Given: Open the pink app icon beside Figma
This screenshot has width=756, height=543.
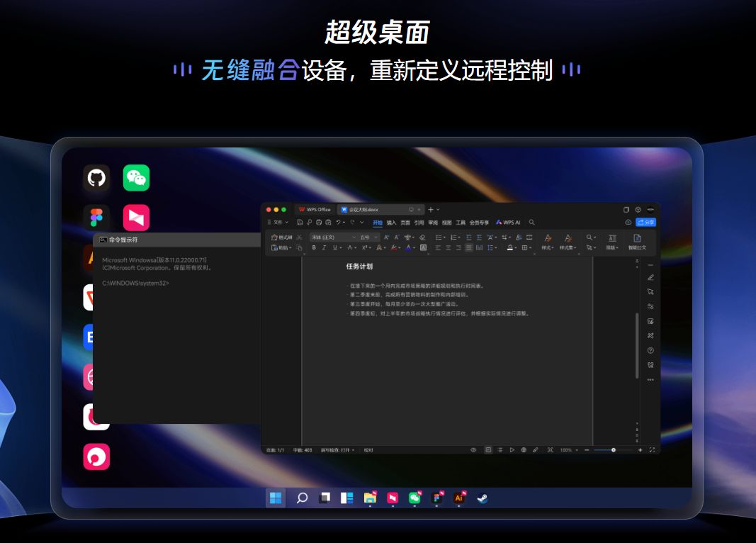Looking at the screenshot, I should pos(136,218).
